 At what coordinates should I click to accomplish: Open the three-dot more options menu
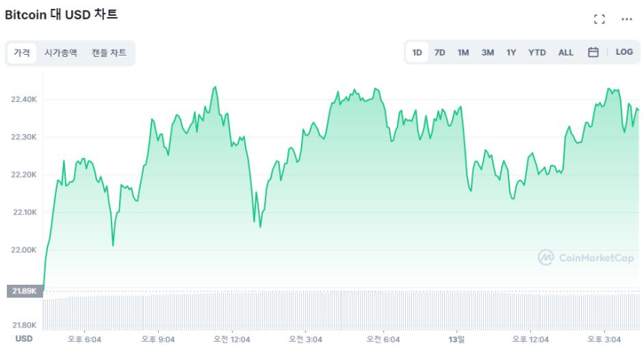tap(627, 19)
